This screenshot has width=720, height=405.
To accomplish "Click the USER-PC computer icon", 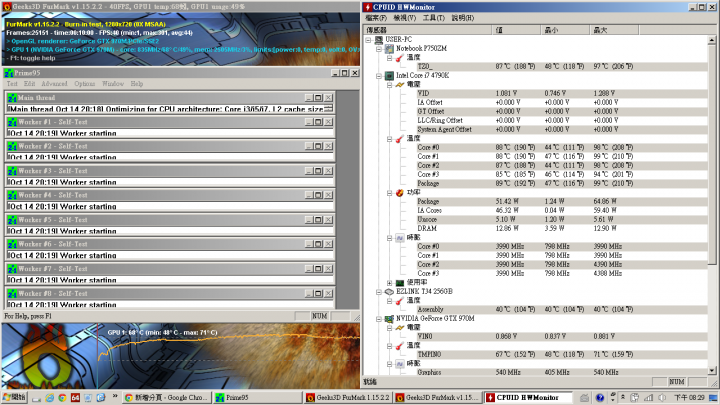I will click(x=379, y=39).
